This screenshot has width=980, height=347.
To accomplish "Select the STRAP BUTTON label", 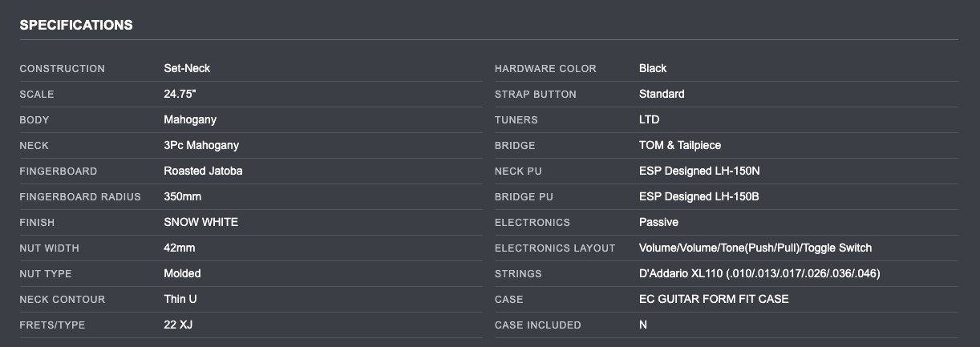I will click(536, 95).
